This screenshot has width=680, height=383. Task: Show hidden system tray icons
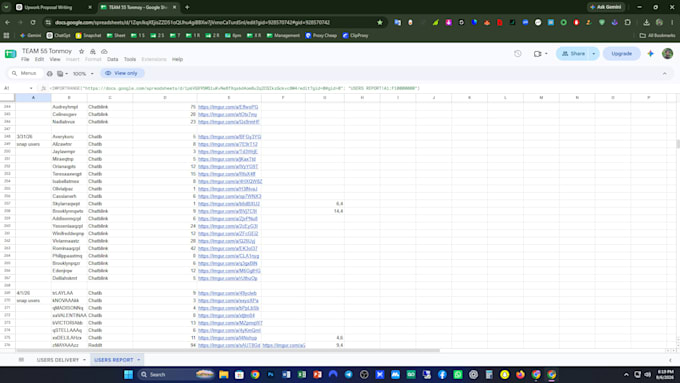pyautogui.click(x=626, y=374)
